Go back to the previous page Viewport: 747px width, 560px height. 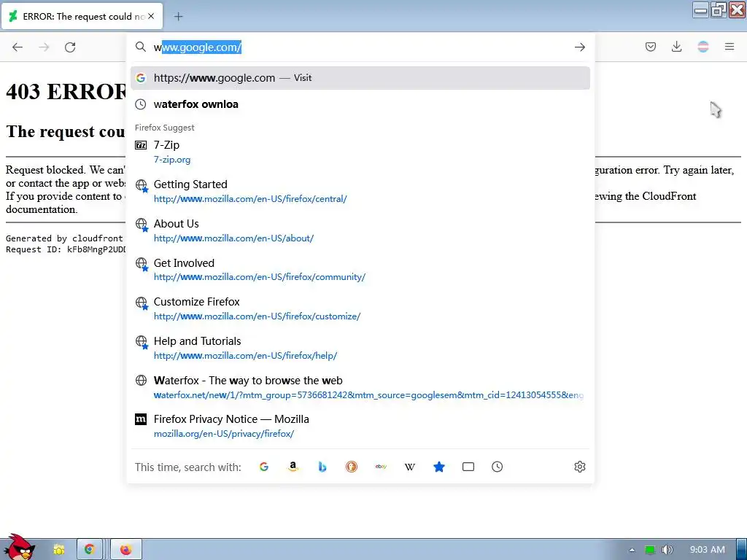tap(18, 47)
